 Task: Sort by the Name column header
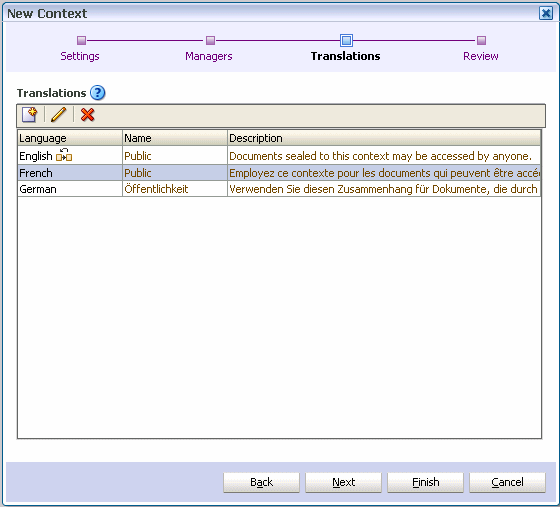175,138
